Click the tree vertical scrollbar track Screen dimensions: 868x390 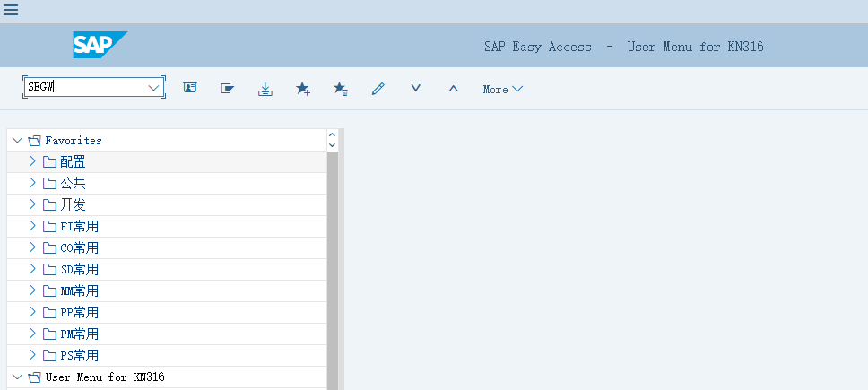pos(332,270)
